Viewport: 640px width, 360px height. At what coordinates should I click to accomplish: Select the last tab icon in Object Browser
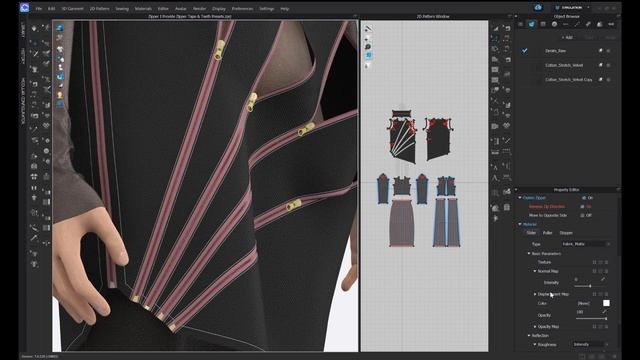click(611, 24)
